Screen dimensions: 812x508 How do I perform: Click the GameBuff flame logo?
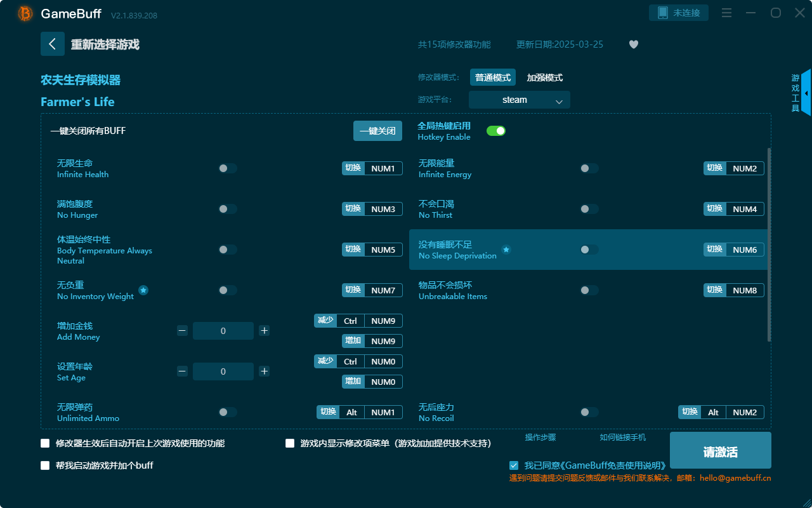pyautogui.click(x=25, y=13)
